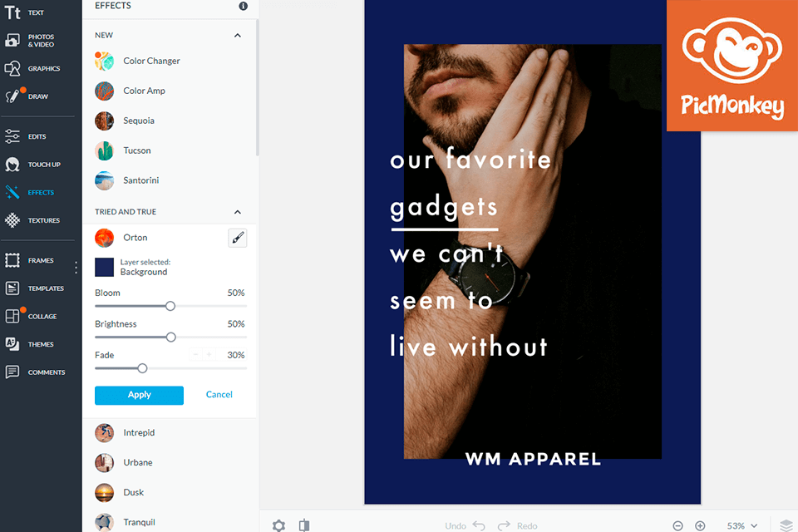The image size is (798, 532).
Task: Open the Comments menu item
Action: click(35, 372)
